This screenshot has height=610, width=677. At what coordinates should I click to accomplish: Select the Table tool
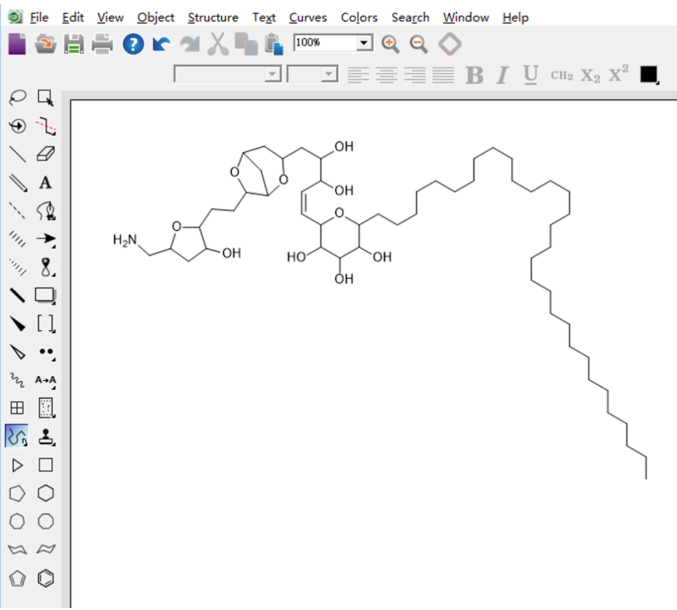click(17, 408)
